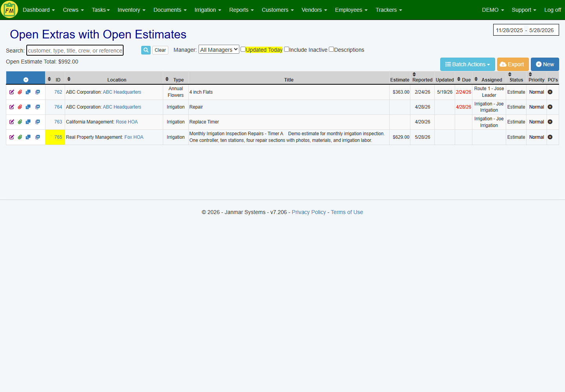This screenshot has height=392, width=565.
Task: Open the Inventory menu
Action: point(131,10)
